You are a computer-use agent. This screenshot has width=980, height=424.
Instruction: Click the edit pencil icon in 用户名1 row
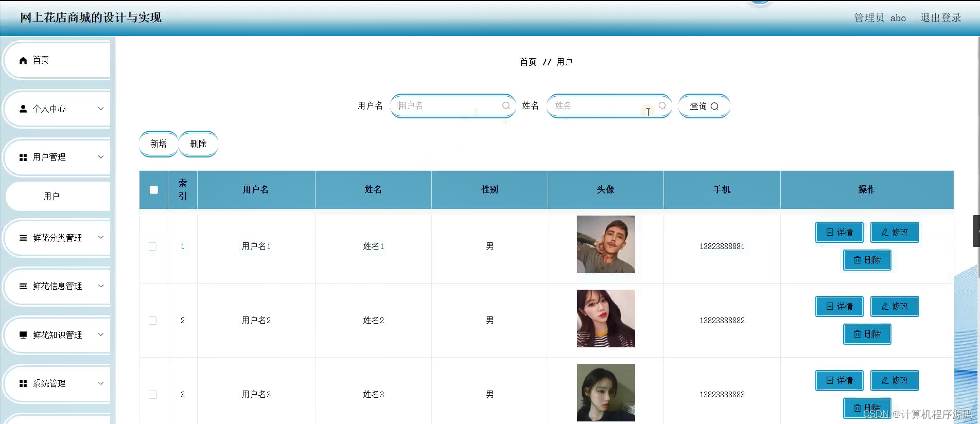pos(885,232)
